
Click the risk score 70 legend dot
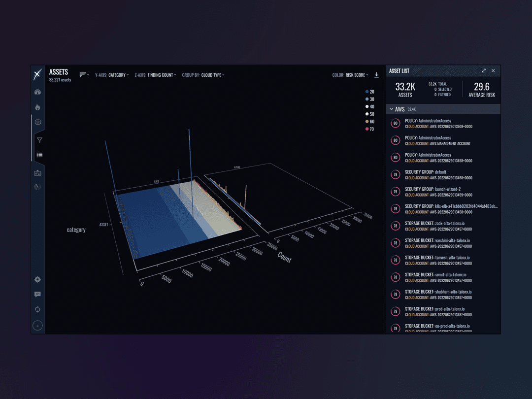pyautogui.click(x=367, y=129)
